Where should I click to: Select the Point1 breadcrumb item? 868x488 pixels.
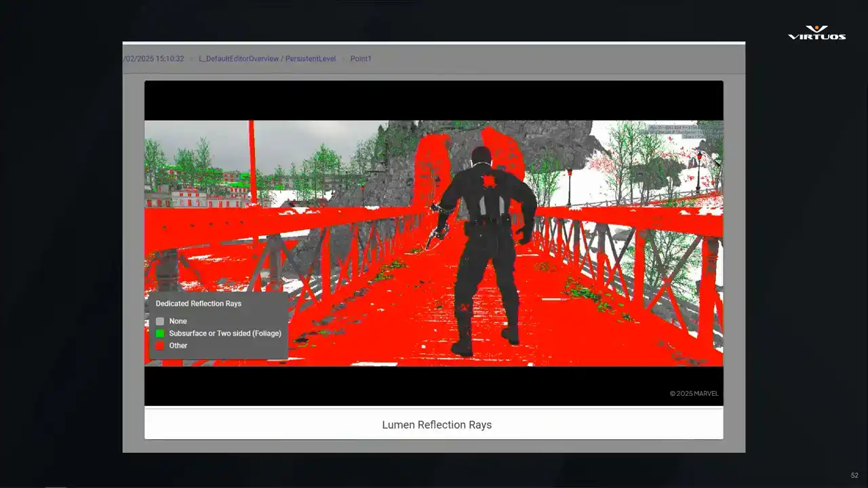[x=361, y=59]
